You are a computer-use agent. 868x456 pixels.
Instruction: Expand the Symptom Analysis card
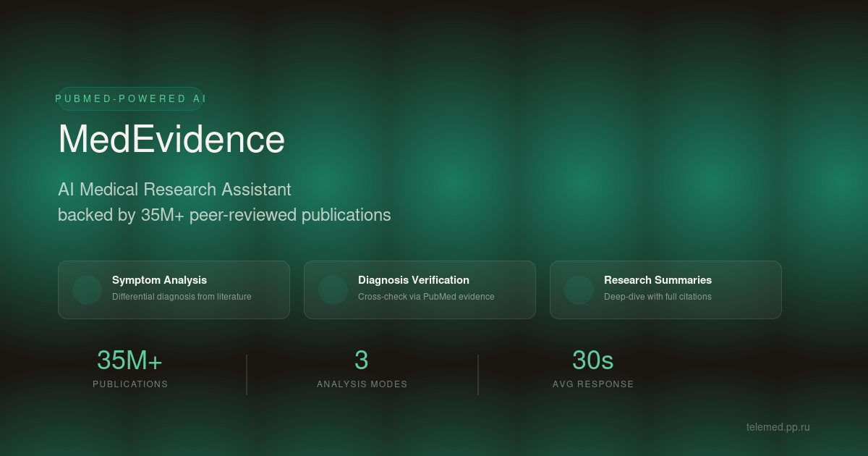coord(174,290)
